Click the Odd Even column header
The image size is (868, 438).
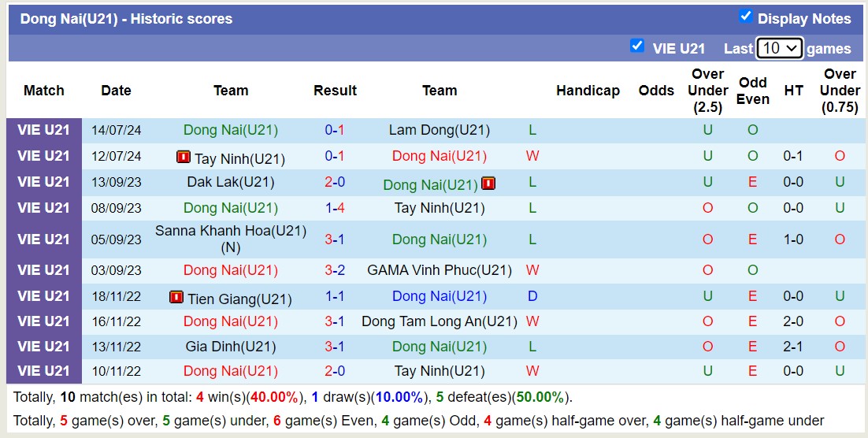752,91
